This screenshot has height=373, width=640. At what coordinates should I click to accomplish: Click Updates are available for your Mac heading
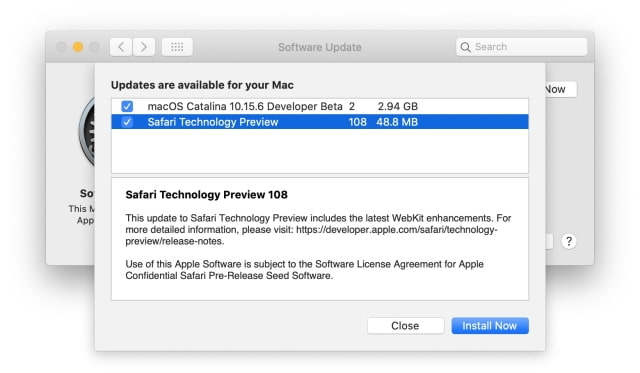coord(202,85)
